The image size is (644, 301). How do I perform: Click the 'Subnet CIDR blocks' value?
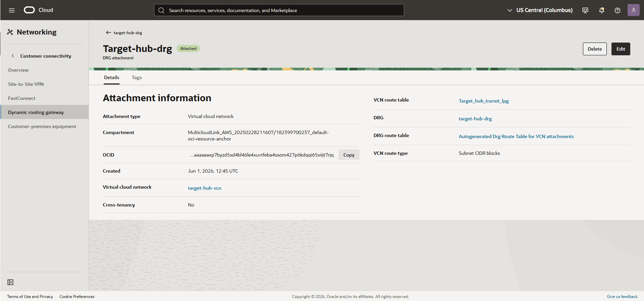click(x=479, y=153)
